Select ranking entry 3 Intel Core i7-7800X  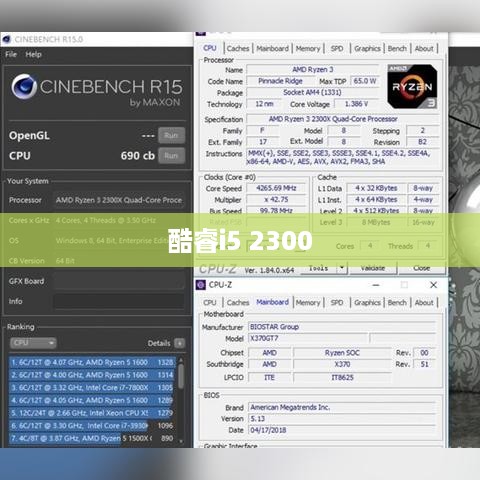pyautogui.click(x=92, y=388)
